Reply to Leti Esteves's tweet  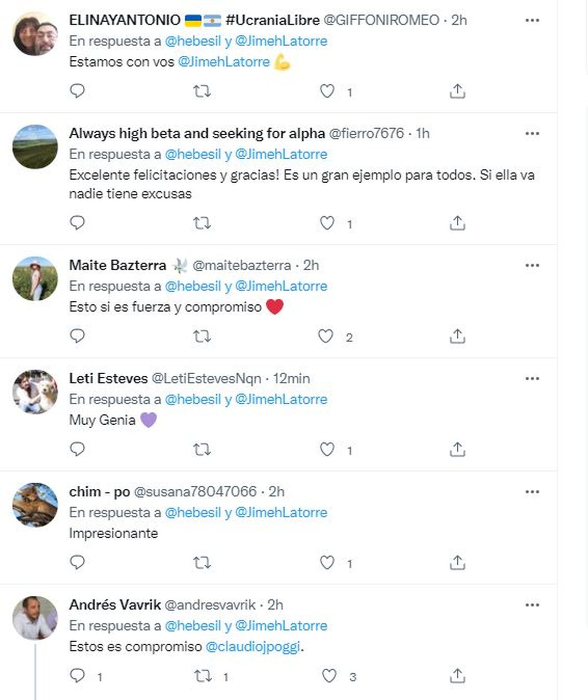coord(77,449)
